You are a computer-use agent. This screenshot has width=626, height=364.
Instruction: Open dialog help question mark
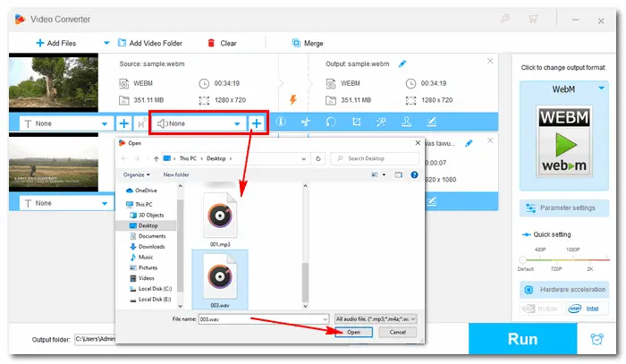pos(414,174)
